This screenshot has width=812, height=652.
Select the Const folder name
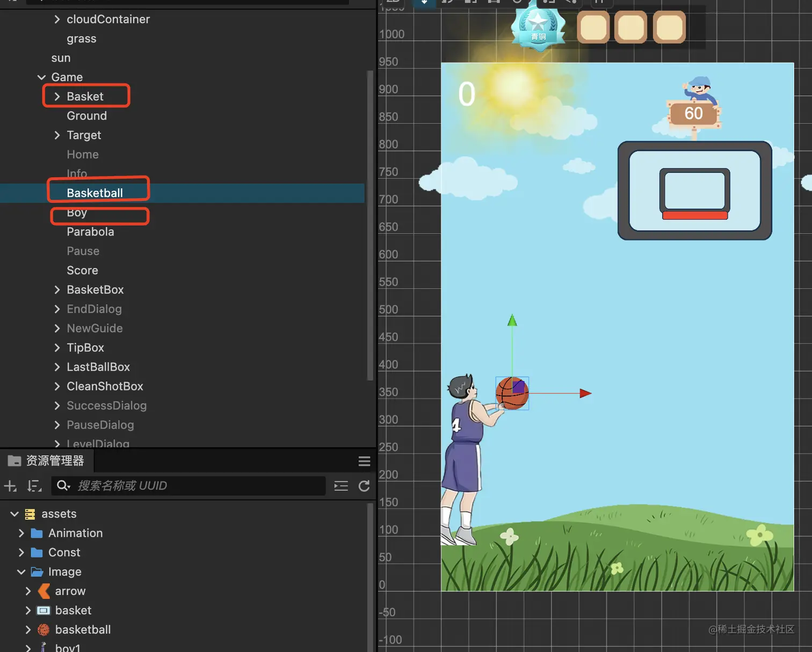(64, 553)
